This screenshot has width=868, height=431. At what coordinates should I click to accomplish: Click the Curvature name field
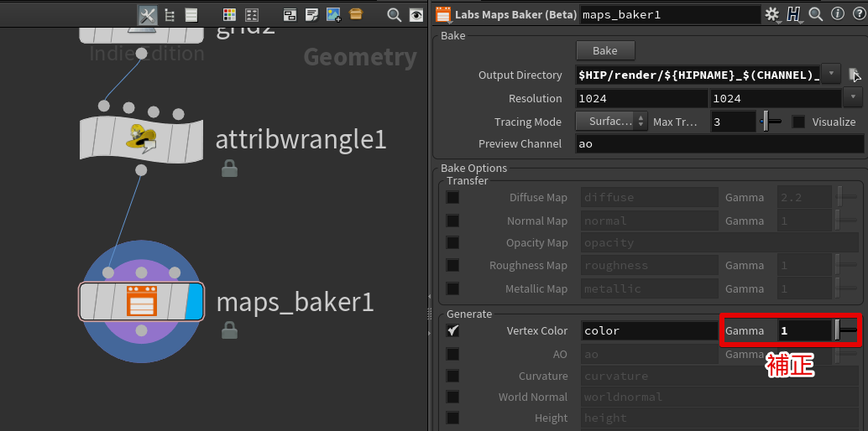point(719,376)
